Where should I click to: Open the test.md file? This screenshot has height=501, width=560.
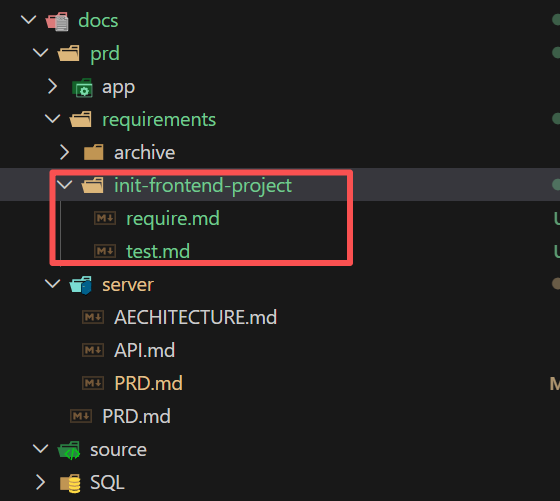(x=158, y=251)
